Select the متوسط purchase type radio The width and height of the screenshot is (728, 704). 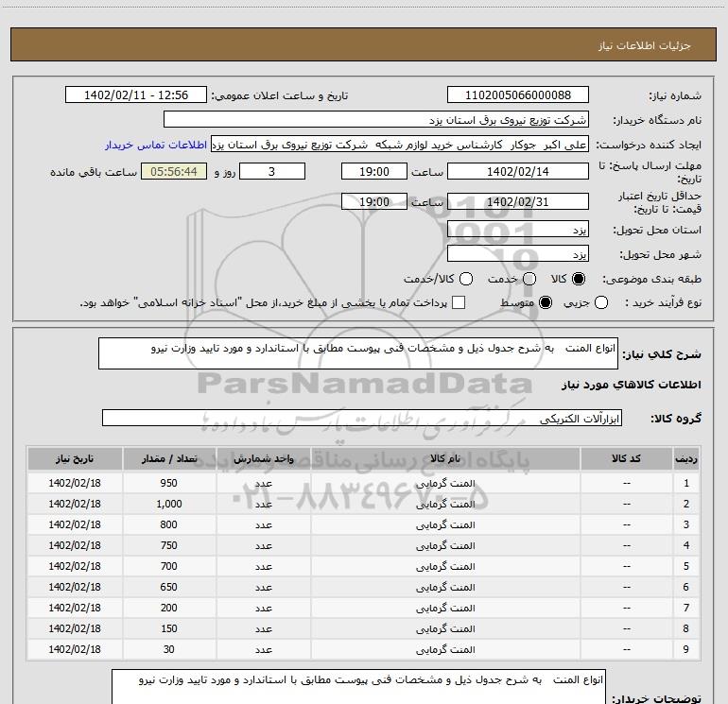(546, 303)
